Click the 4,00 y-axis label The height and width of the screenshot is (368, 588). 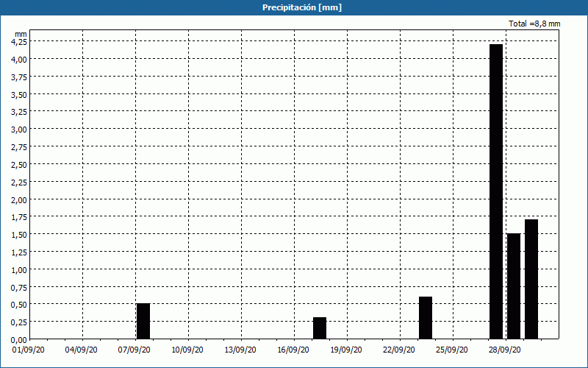point(19,60)
